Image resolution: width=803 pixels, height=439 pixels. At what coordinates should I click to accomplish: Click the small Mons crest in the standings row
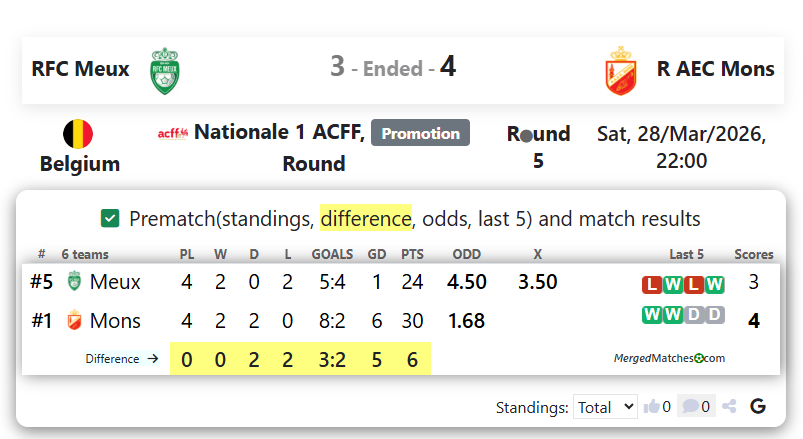(x=73, y=321)
